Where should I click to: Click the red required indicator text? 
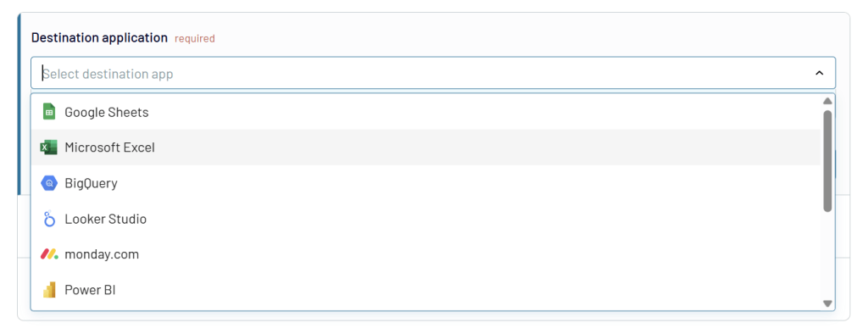(x=195, y=39)
